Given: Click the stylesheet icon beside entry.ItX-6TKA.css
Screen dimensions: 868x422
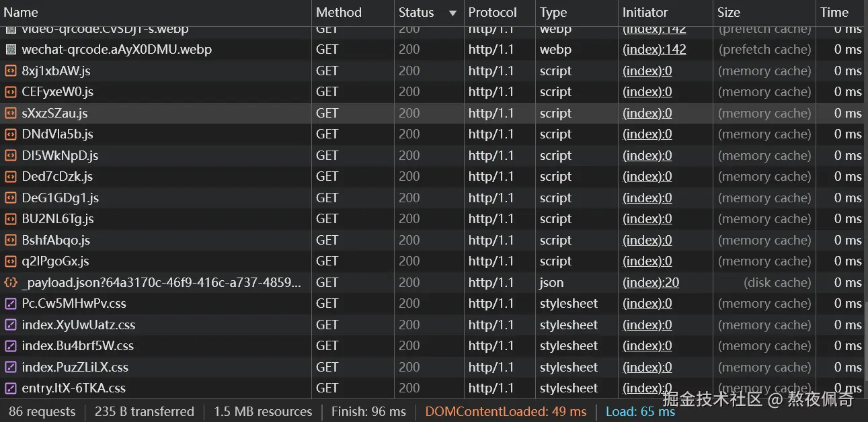Looking at the screenshot, I should tap(11, 388).
